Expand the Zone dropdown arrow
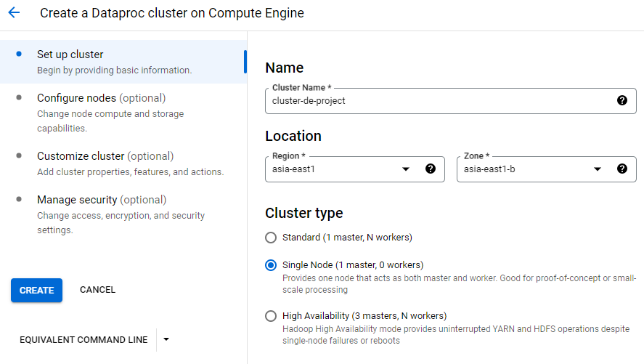This screenshot has height=364, width=644. tap(598, 169)
